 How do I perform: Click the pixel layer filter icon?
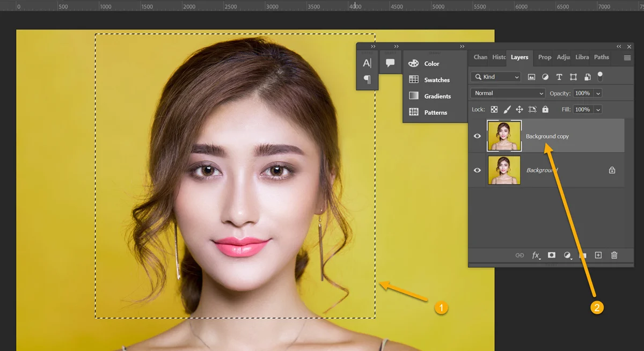point(531,77)
